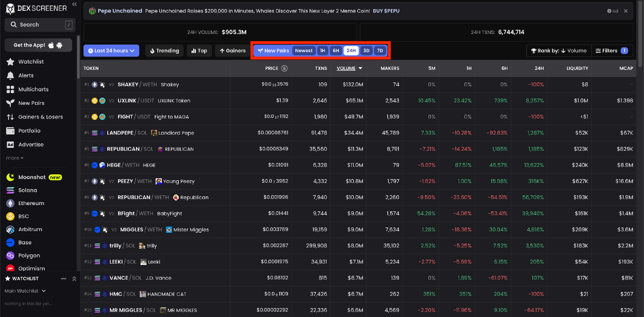Open Watchlist star icon in sidebar

pos(10,62)
